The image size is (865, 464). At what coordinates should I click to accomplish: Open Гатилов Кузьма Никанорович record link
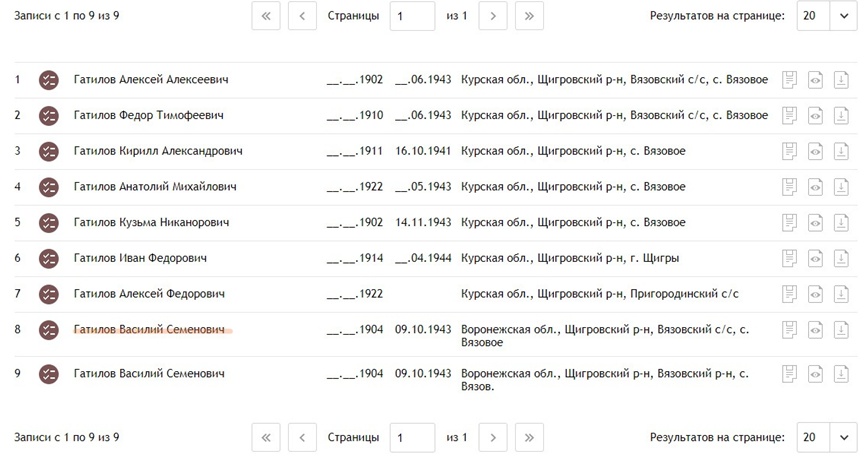click(151, 222)
